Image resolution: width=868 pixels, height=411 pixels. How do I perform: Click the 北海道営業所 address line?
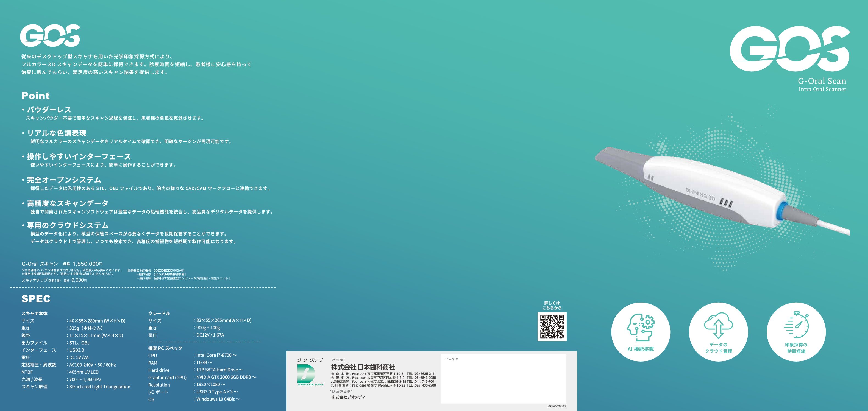click(383, 382)
